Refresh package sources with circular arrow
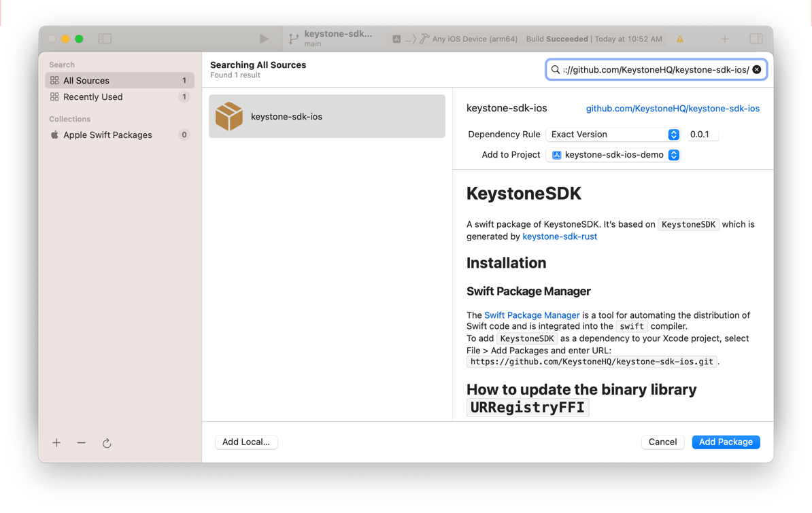812x513 pixels. (107, 443)
